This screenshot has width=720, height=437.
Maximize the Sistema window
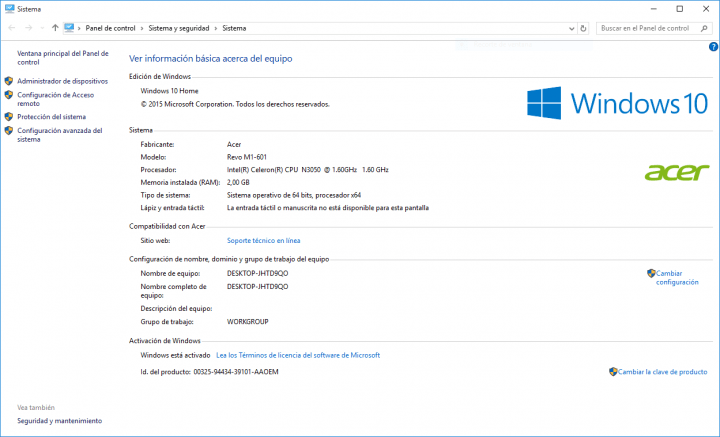680,9
